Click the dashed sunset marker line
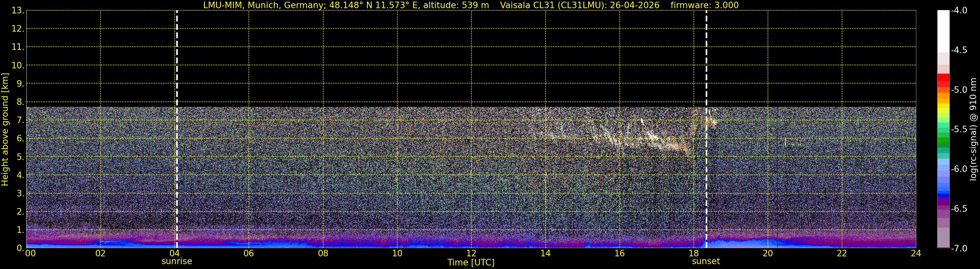Viewport: 980px width, 269px height. coord(706,129)
